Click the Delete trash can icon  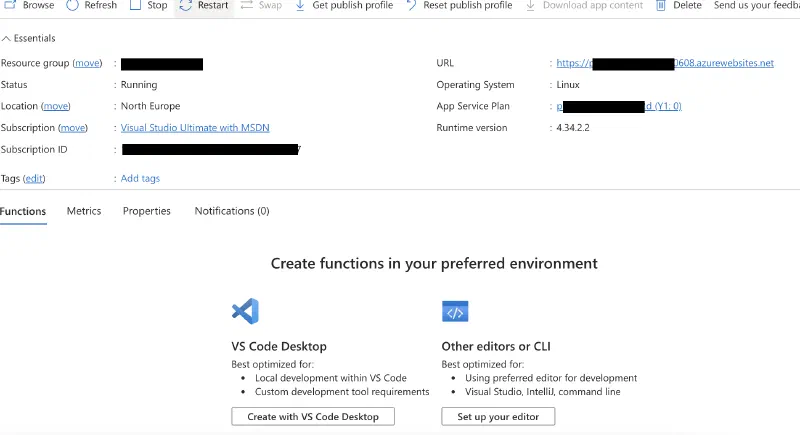661,5
